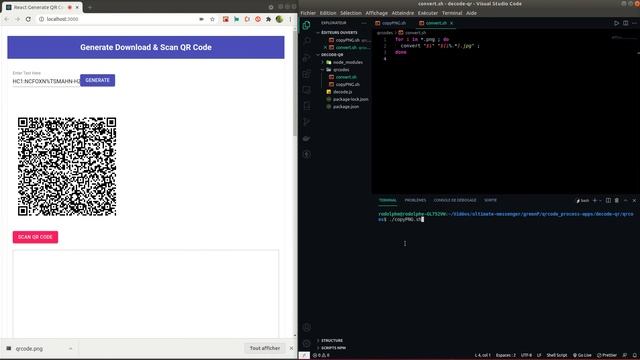
Task: Click the Tout afficher downloads button
Action: pos(265,348)
